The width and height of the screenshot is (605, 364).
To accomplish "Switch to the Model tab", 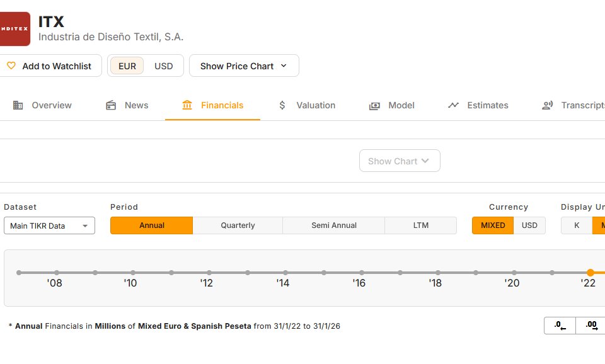I will tap(391, 105).
